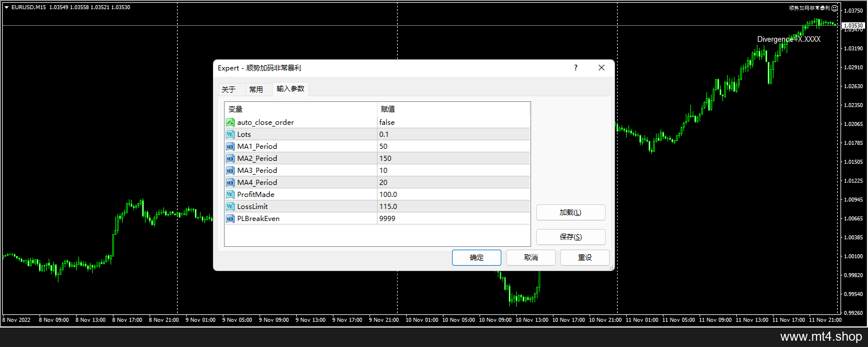868x347 pixels.
Task: Select the MA3_Period variable name
Action: coord(257,170)
